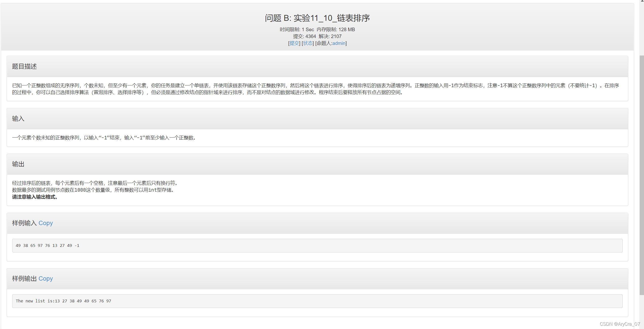Click the CSDN @AryCra_07 watermark
The height and width of the screenshot is (329, 644).
click(620, 324)
